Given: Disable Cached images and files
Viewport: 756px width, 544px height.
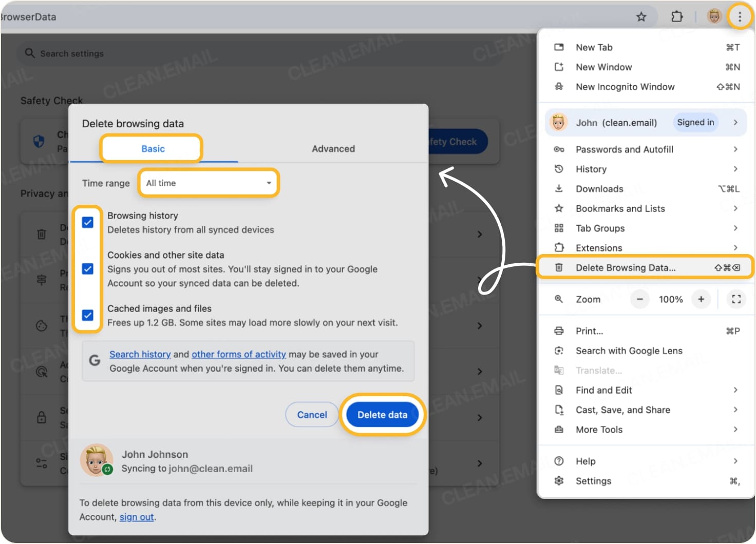Looking at the screenshot, I should click(x=87, y=315).
